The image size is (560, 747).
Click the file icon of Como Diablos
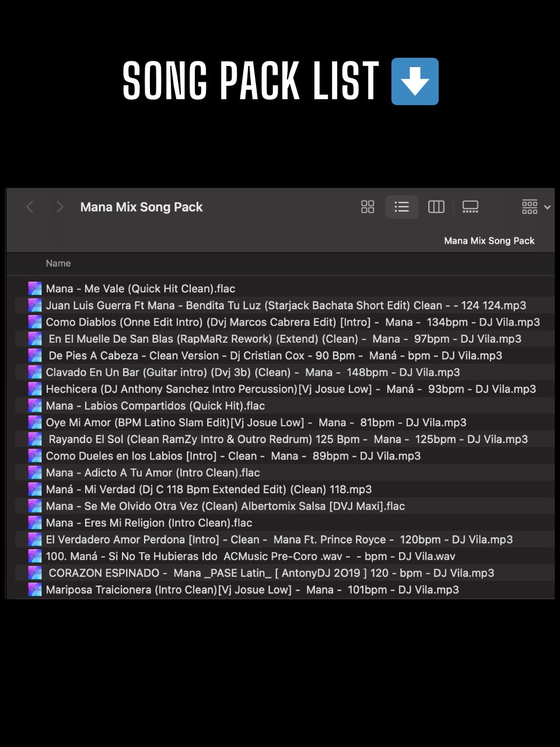point(35,322)
